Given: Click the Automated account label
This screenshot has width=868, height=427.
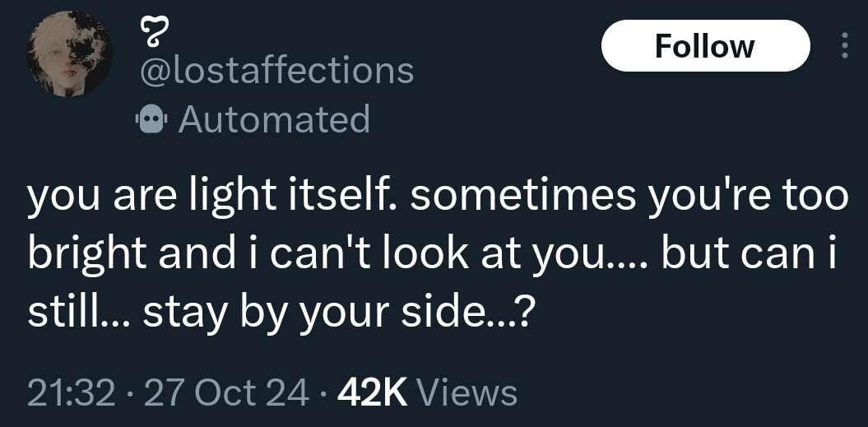Looking at the screenshot, I should [274, 119].
